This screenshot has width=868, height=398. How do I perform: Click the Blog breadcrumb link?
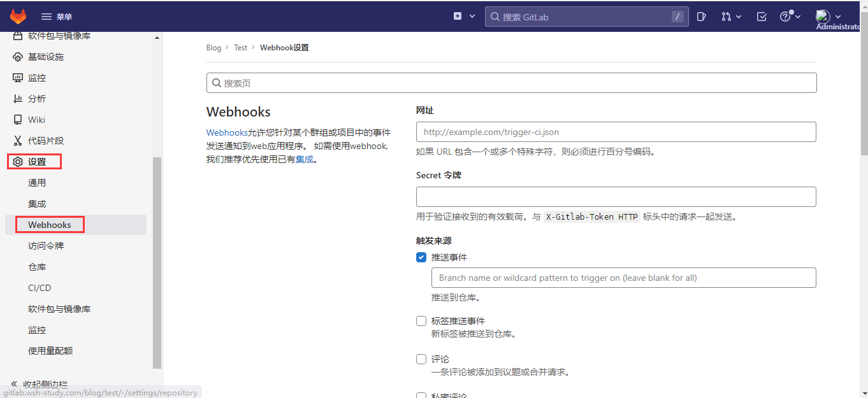click(213, 48)
